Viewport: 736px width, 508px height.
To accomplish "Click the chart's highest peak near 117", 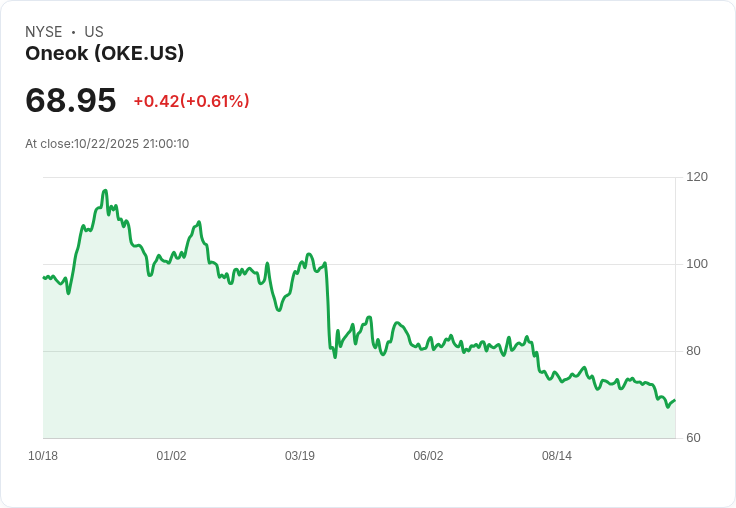I will pyautogui.click(x=105, y=190).
